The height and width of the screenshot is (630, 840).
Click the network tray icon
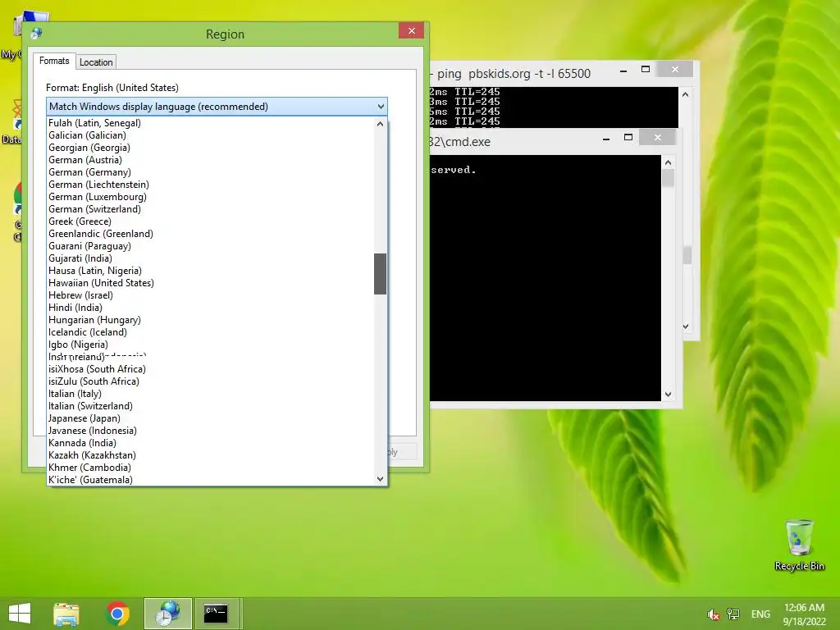coord(733,614)
